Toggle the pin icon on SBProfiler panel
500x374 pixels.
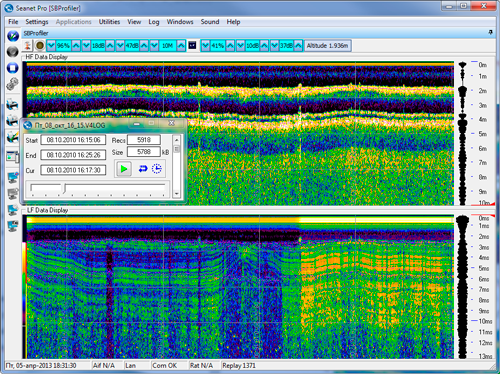[490, 32]
